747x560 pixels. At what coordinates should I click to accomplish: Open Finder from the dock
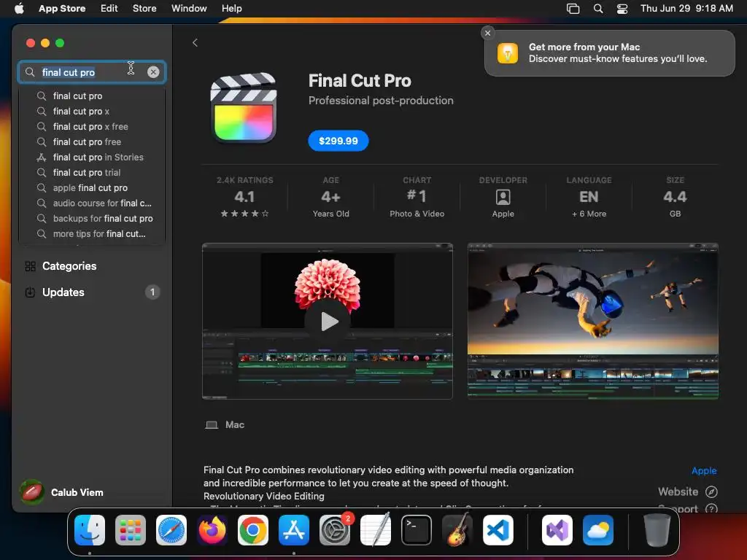(x=90, y=530)
